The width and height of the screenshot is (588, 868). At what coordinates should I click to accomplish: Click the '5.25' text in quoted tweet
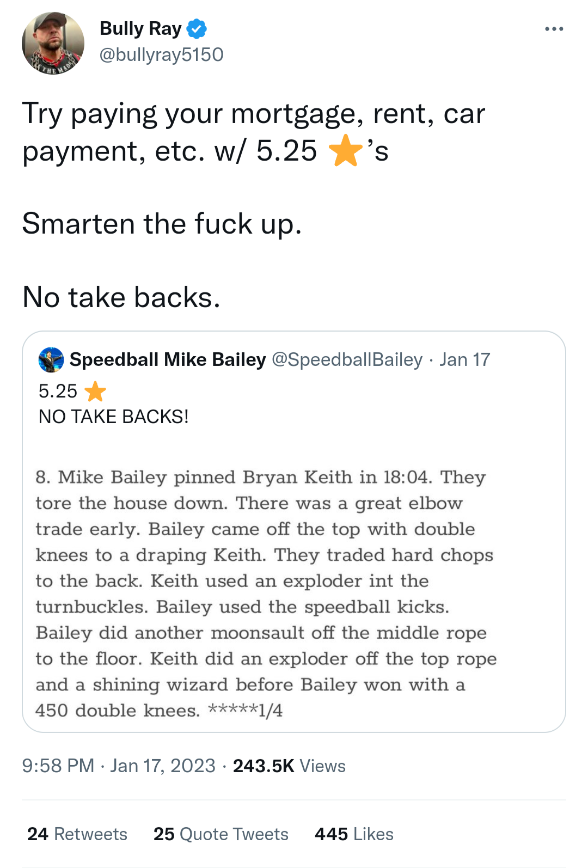[x=58, y=391]
